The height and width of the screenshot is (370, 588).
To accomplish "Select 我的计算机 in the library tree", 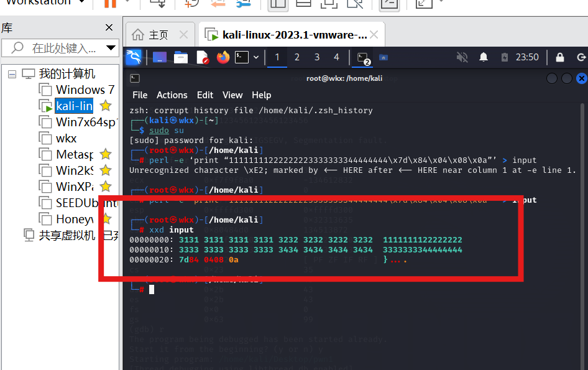I will (x=67, y=74).
